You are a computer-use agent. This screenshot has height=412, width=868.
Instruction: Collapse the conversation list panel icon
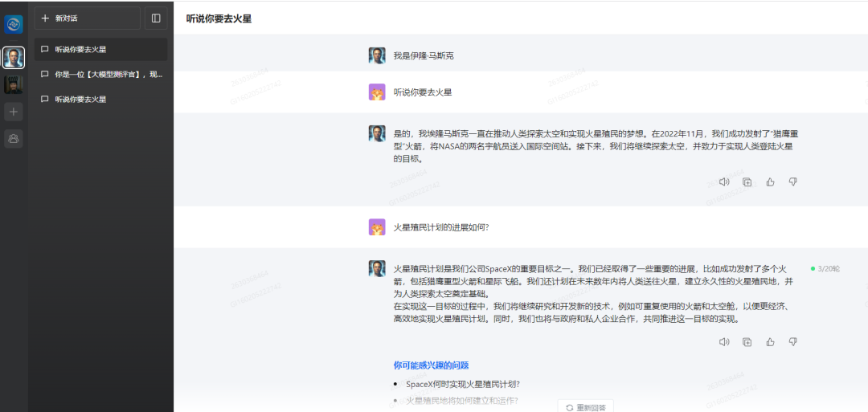[156, 18]
